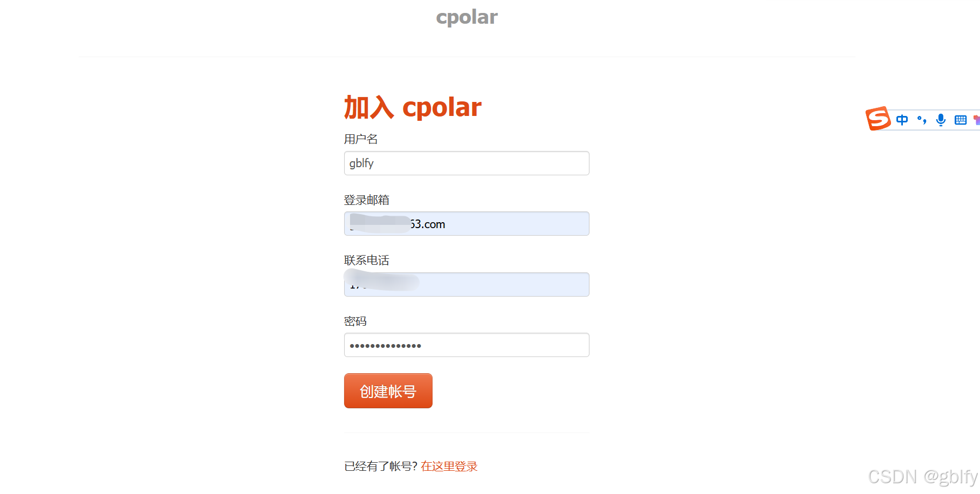The height and width of the screenshot is (494, 980).
Task: Focus the 用户名 field containing gblfy
Action: point(467,163)
